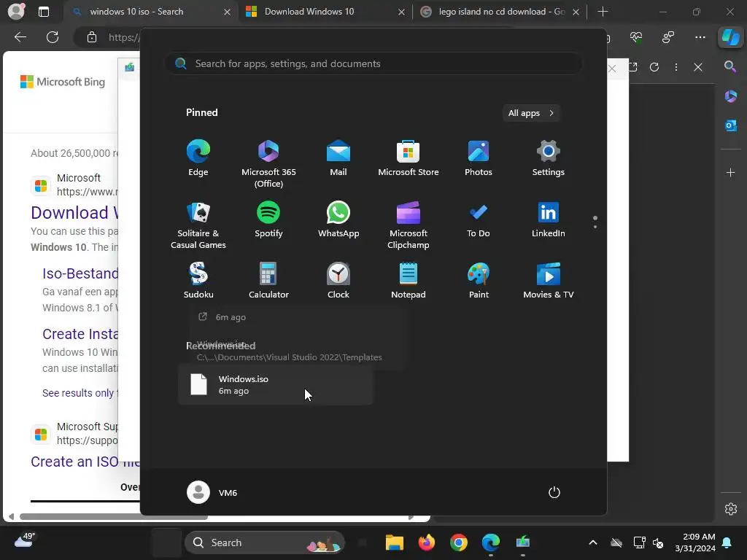This screenshot has height=560, width=747.
Task: Open Edge profile avatar
Action: [16, 12]
